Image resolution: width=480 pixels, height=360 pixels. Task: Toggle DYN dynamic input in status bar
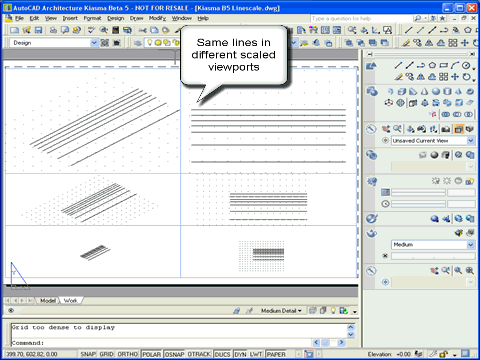point(240,354)
